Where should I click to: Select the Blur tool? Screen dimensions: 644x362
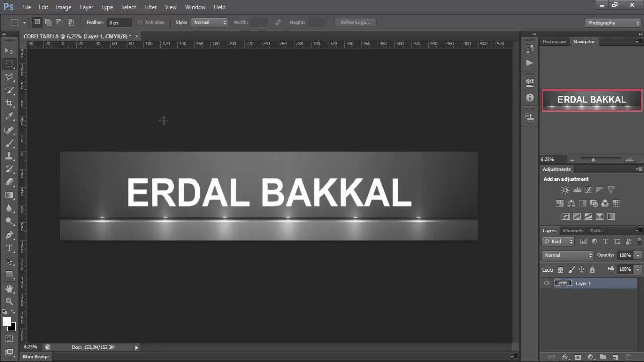click(x=9, y=208)
